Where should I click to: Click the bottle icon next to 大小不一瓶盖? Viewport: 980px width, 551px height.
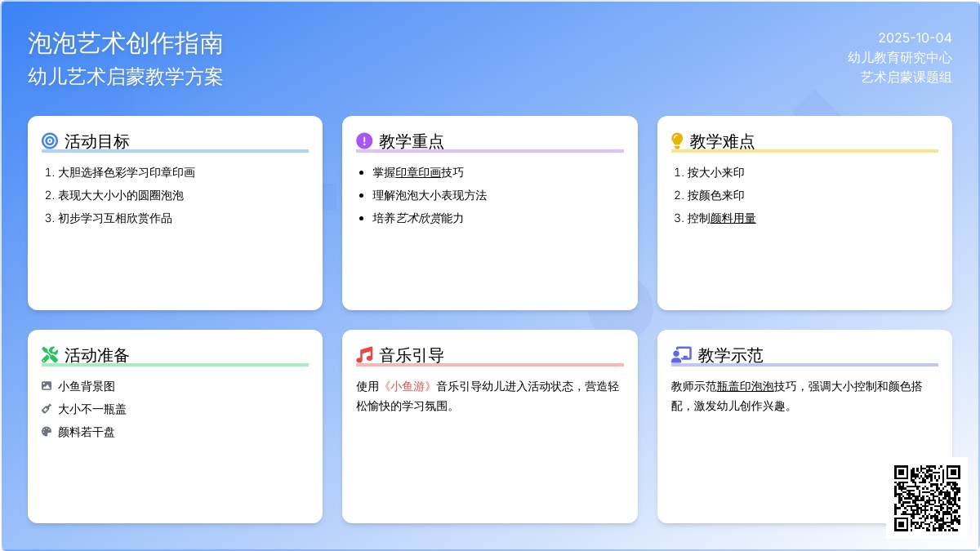(47, 409)
